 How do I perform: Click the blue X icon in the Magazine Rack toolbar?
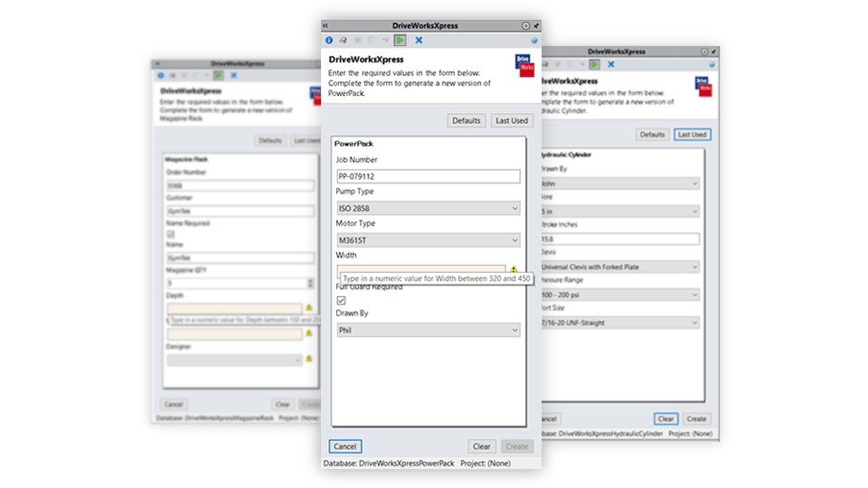coord(233,75)
